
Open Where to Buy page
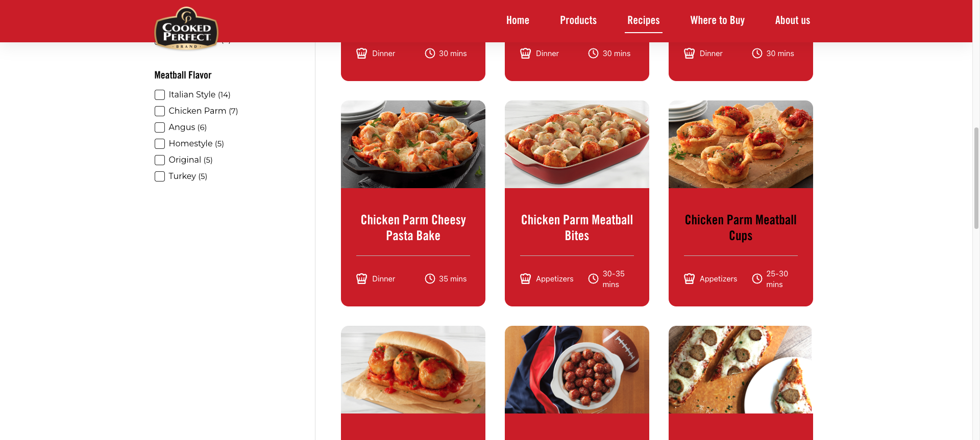point(717,20)
